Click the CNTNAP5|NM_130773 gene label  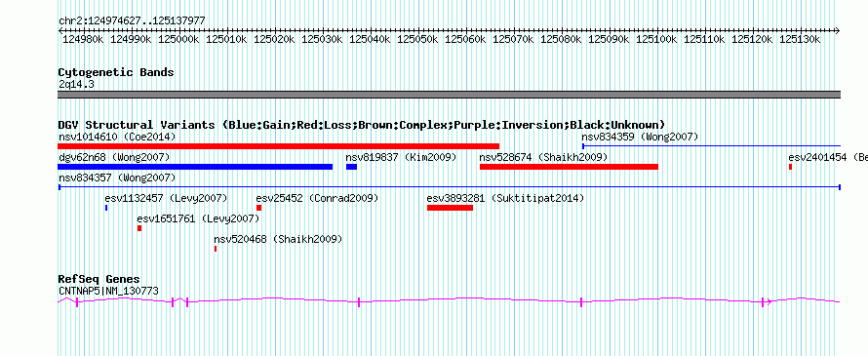click(108, 290)
